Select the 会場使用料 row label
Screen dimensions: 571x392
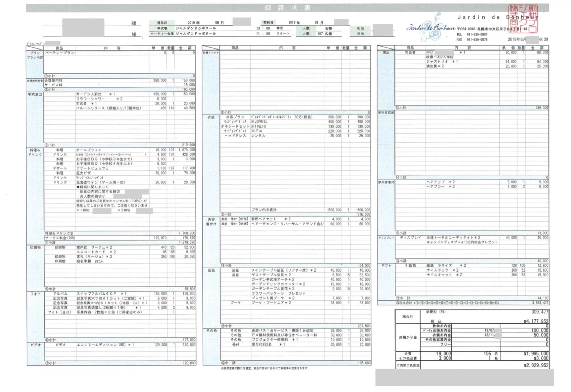[53, 80]
